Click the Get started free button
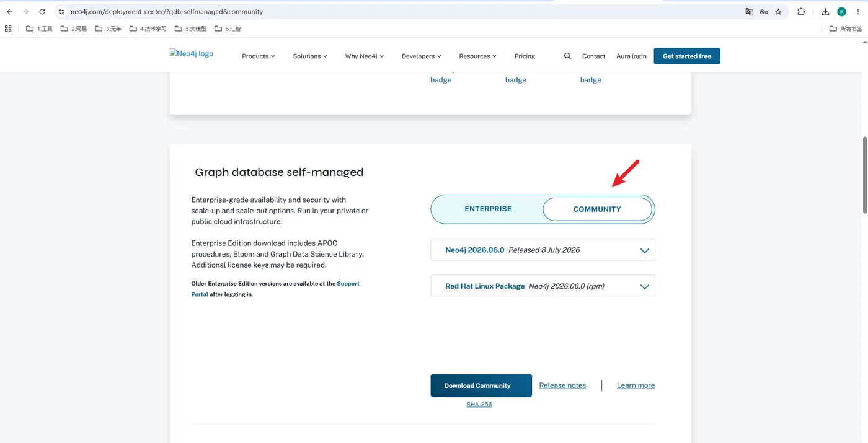Viewport: 868px width, 443px height. pos(687,56)
